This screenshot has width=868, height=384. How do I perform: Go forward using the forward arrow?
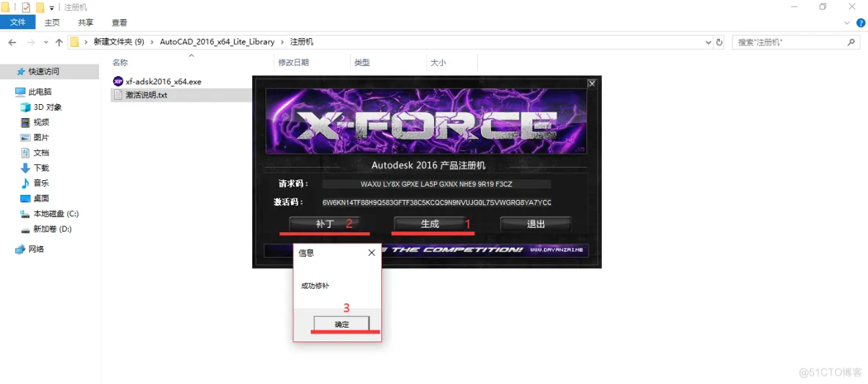coord(31,42)
